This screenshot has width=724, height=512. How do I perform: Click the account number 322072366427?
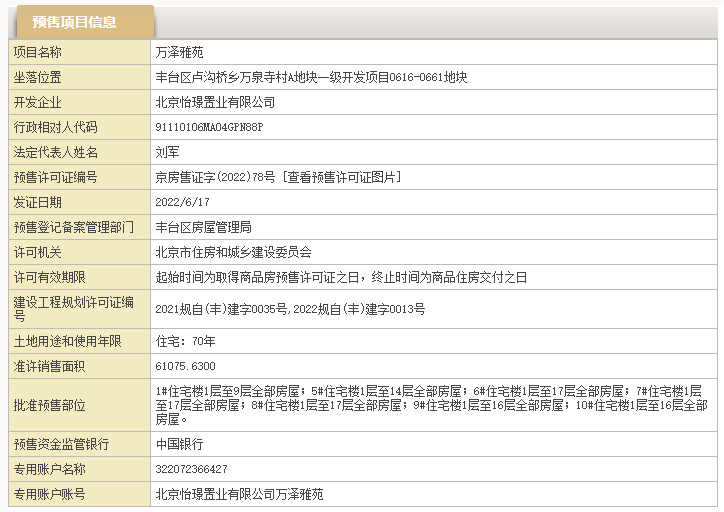coord(191,469)
